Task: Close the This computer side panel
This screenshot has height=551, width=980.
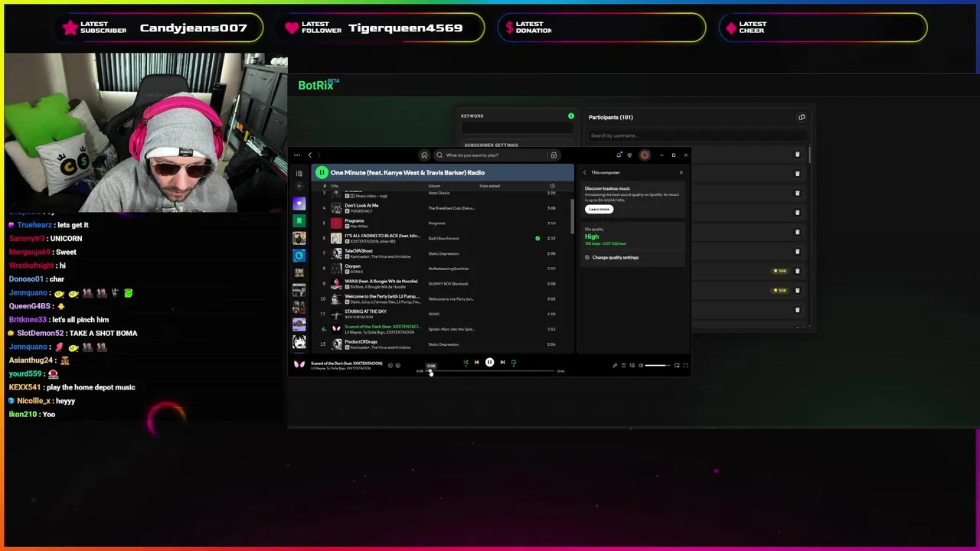Action: [x=681, y=172]
